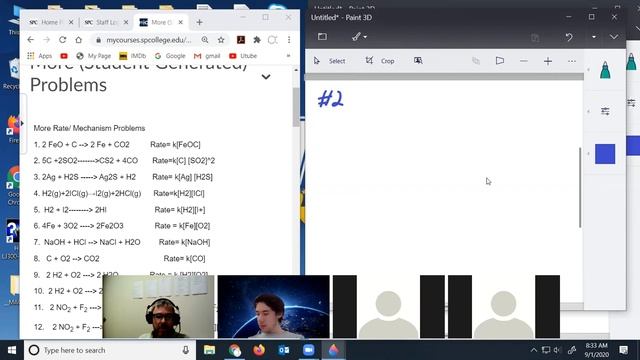The height and width of the screenshot is (360, 640).
Task: Open the Adobe PDF extension icon
Action: [x=241, y=40]
